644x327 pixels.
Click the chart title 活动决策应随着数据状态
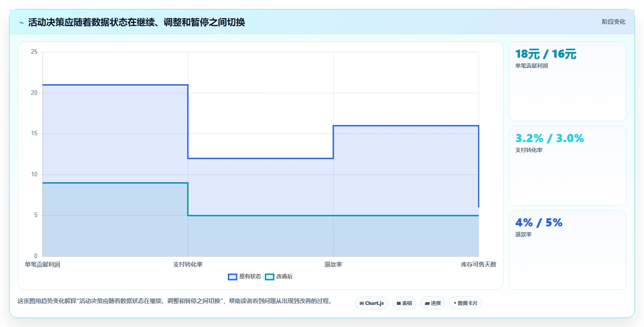(x=136, y=22)
